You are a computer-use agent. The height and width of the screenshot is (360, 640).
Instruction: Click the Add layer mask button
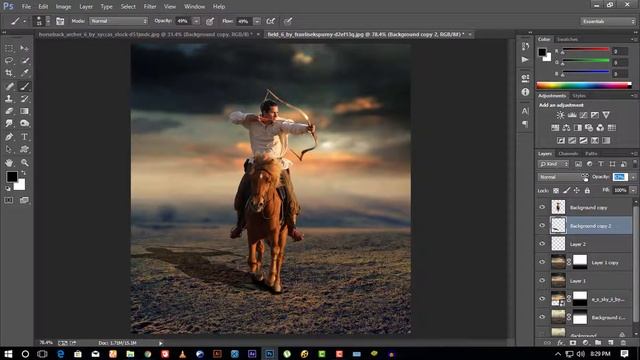tap(573, 343)
